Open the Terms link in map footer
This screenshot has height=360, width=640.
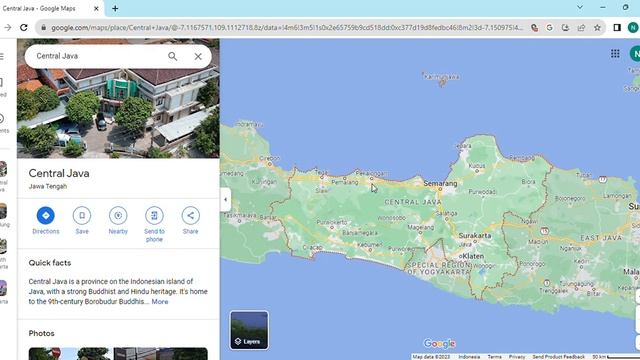pos(494,357)
